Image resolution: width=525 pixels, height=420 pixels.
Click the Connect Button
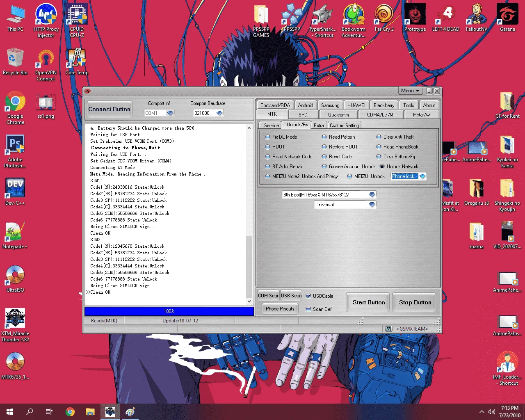tap(109, 110)
